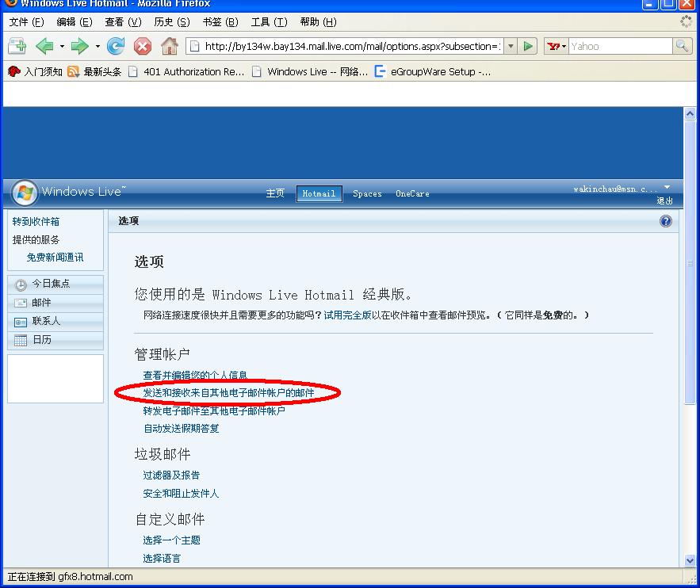Click the Windows Live logo orb
The width and height of the screenshot is (700, 588).
[25, 193]
